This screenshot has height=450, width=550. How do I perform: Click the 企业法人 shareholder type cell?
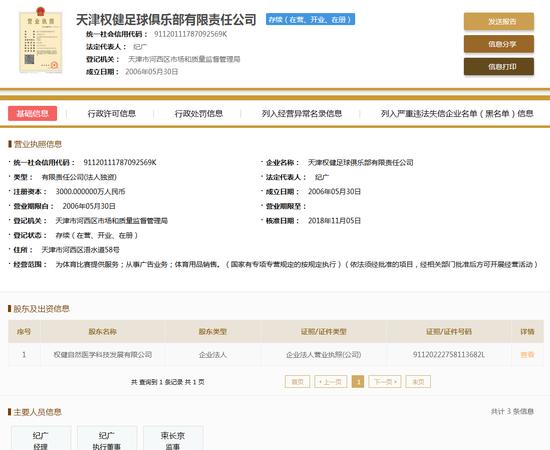(213, 355)
